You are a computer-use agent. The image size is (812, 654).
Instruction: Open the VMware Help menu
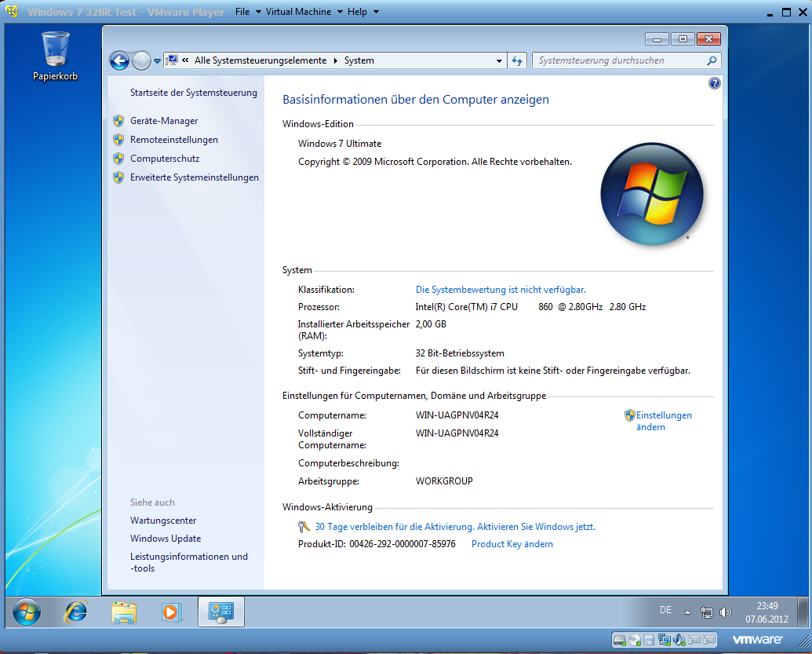(363, 12)
